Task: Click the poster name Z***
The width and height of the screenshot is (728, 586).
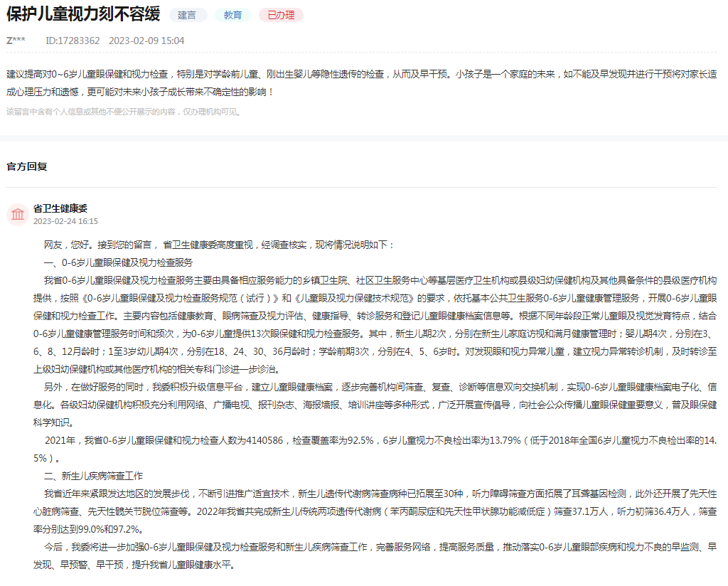Action: (x=16, y=41)
